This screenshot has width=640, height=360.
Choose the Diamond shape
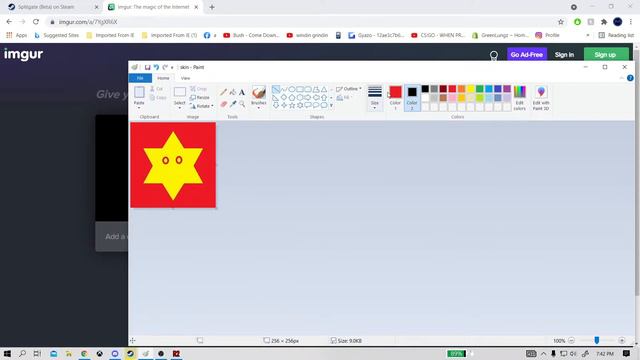284,98
